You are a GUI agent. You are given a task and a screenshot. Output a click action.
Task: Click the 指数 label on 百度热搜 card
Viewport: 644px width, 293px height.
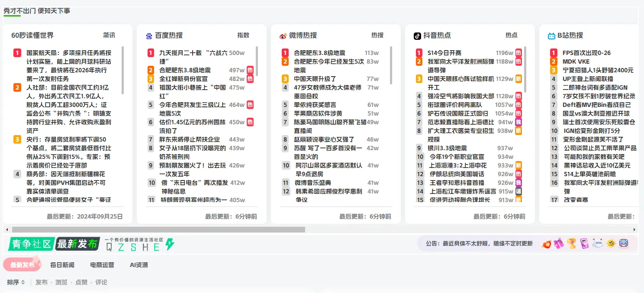(x=243, y=35)
